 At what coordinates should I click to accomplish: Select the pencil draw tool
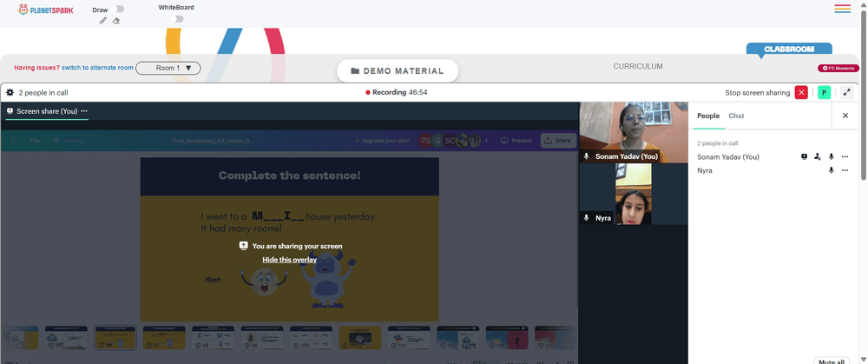(x=103, y=21)
